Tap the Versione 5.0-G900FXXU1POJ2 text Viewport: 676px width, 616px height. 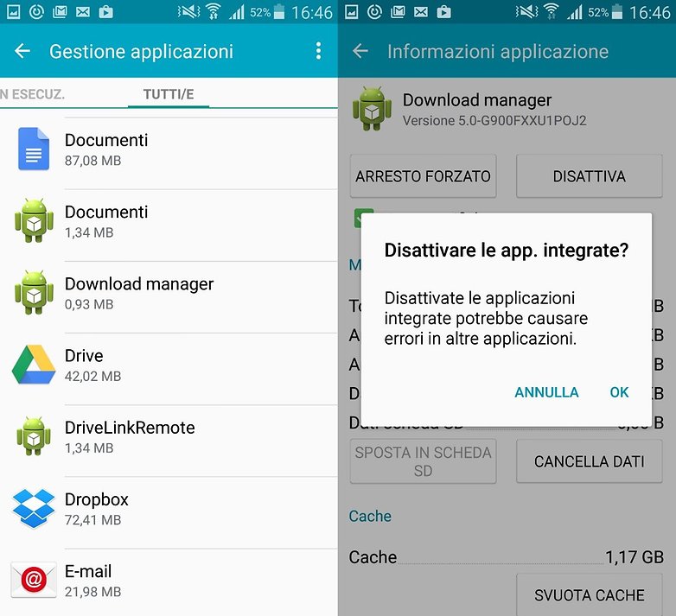(494, 121)
